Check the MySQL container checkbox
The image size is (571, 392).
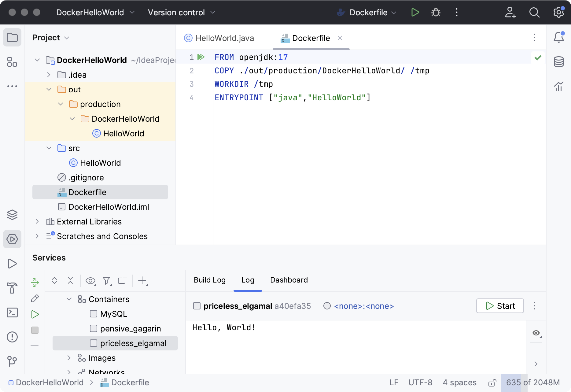click(93, 314)
